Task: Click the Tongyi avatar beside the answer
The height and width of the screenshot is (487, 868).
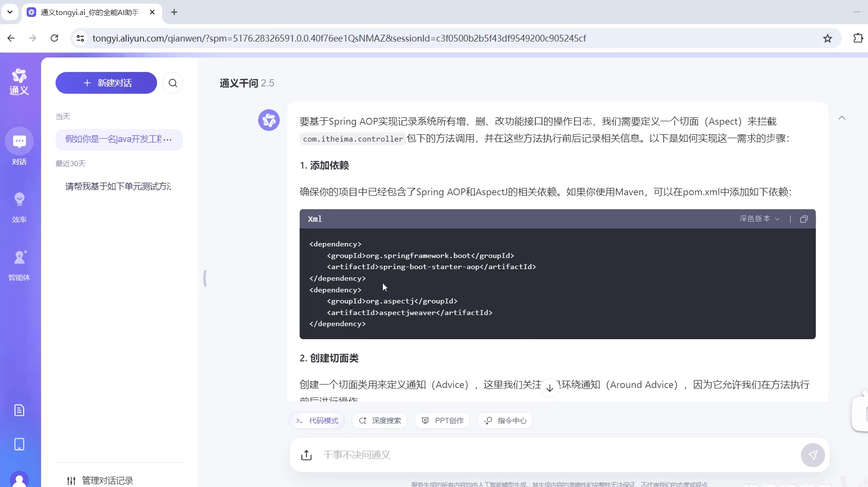Action: 269,120
